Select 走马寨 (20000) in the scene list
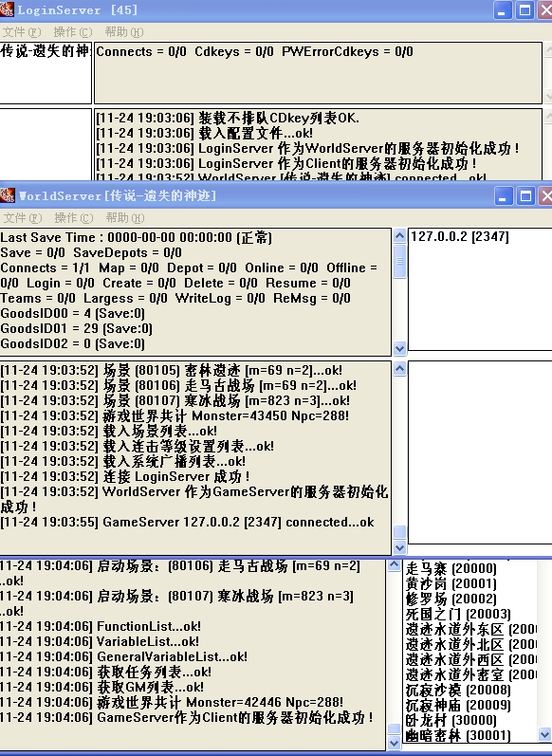Viewport: 552px width, 756px height. 451,568
